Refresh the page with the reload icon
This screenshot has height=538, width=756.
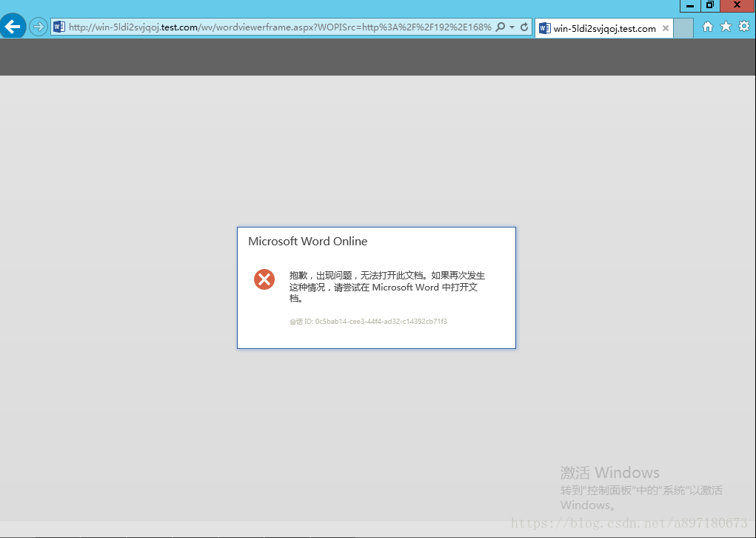click(x=524, y=27)
